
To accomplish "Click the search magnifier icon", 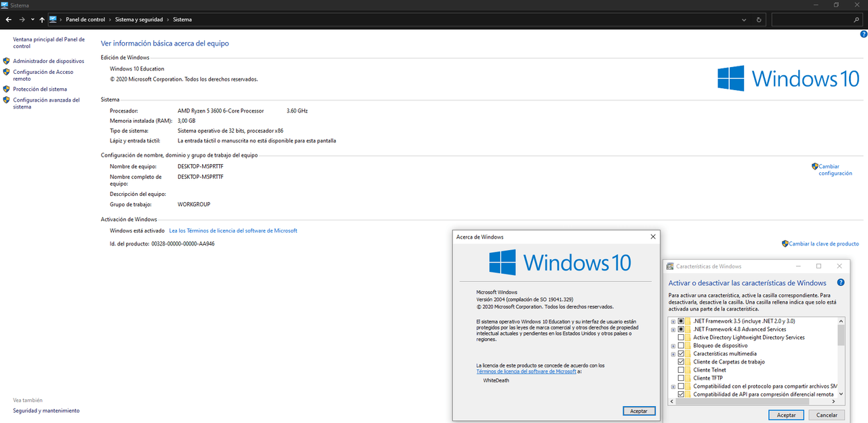I will (x=856, y=20).
